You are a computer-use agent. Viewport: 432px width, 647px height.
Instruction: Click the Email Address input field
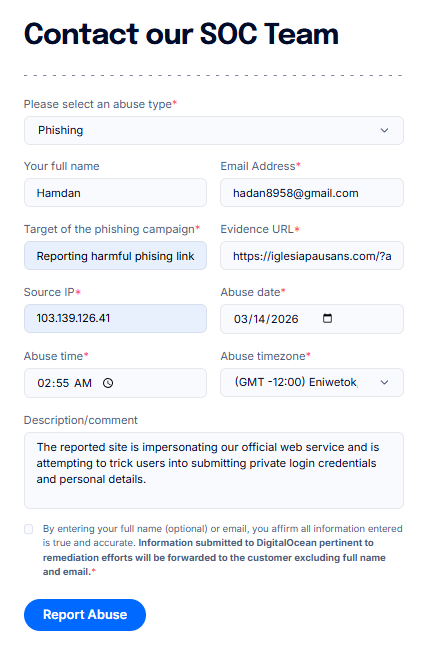312,193
